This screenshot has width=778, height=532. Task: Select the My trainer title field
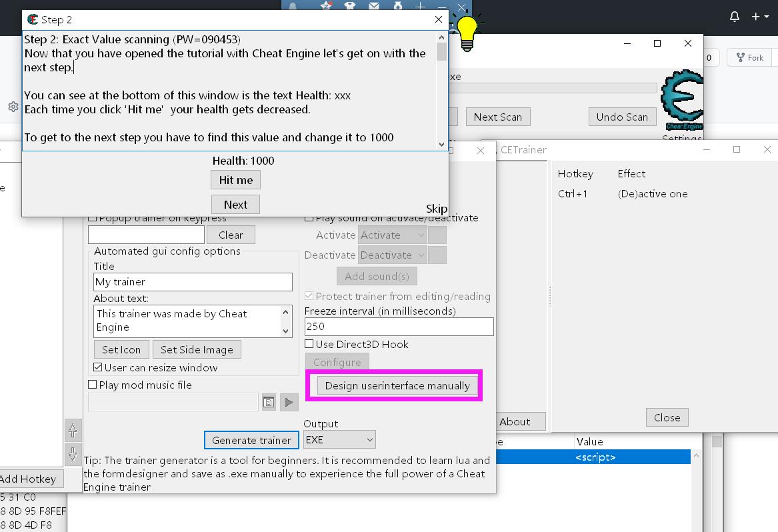(192, 282)
